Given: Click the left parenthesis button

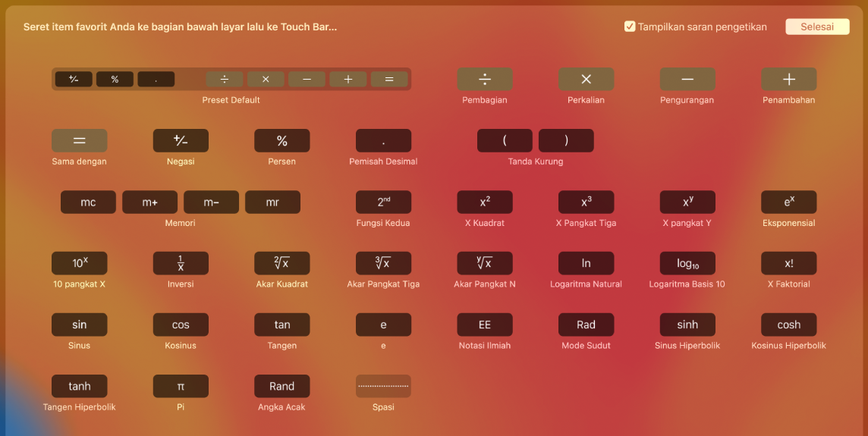Looking at the screenshot, I should tap(505, 141).
